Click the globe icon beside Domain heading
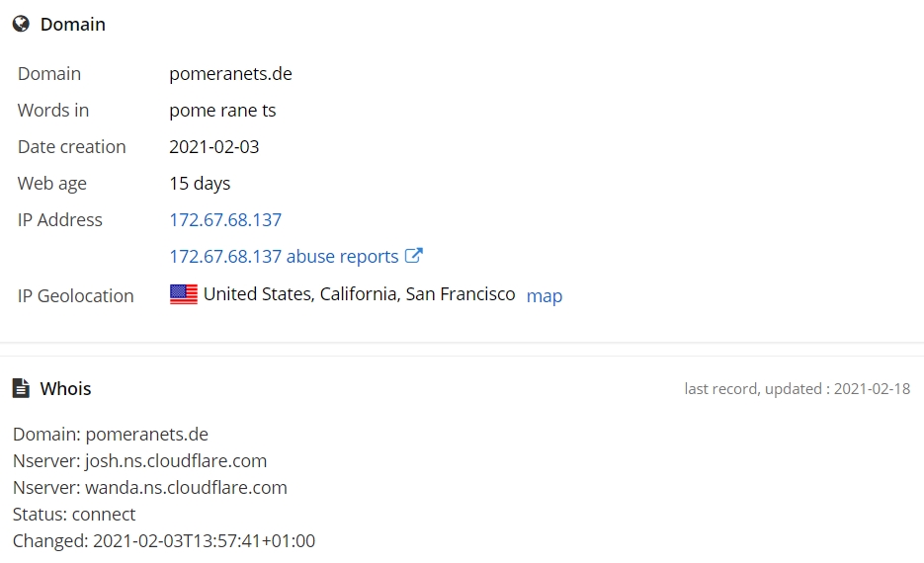The height and width of the screenshot is (563, 924). coord(21,24)
